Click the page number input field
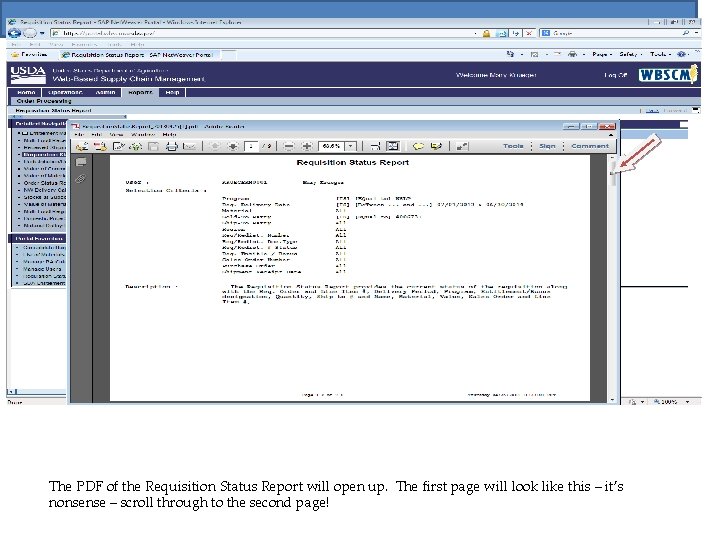Screen dimensions: 720x540 [x=251, y=146]
